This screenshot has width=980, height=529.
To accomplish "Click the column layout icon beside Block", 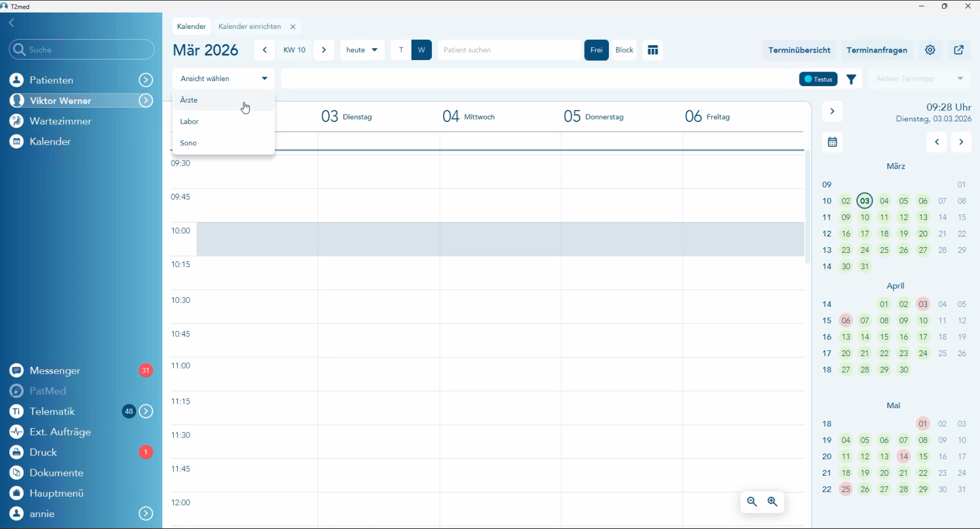I will click(653, 50).
